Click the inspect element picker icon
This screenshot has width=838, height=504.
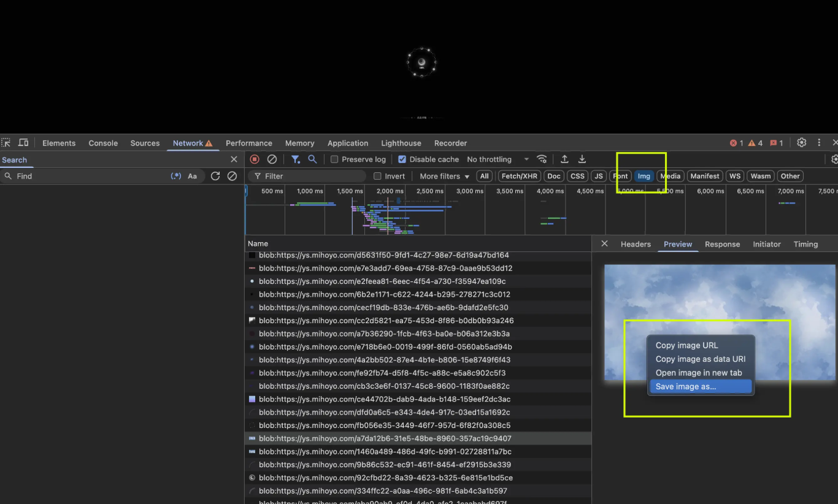pos(6,142)
